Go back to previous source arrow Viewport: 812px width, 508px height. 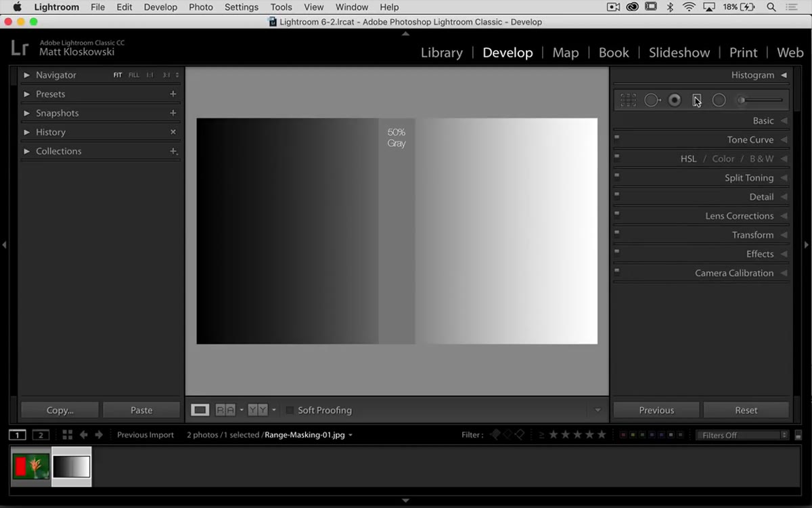[x=84, y=435]
